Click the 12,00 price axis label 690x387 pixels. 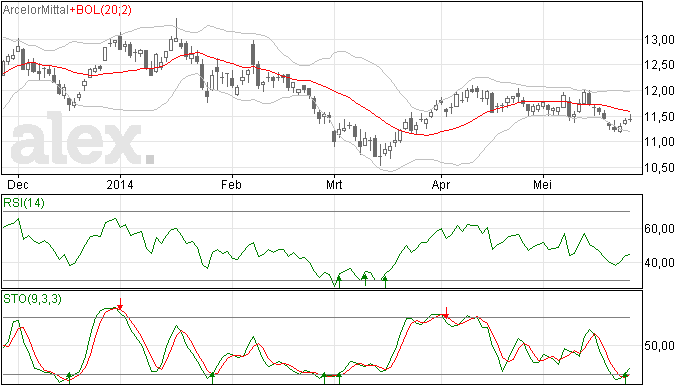point(659,91)
